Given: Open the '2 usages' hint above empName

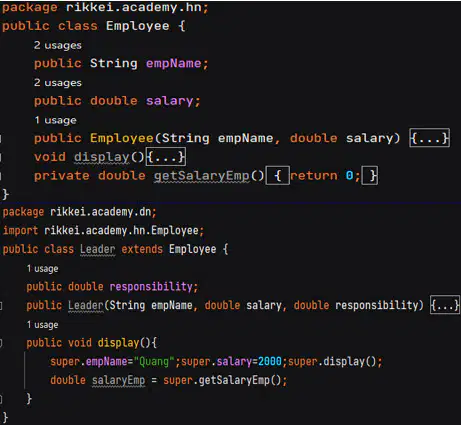Looking at the screenshot, I should pyautogui.click(x=58, y=45).
